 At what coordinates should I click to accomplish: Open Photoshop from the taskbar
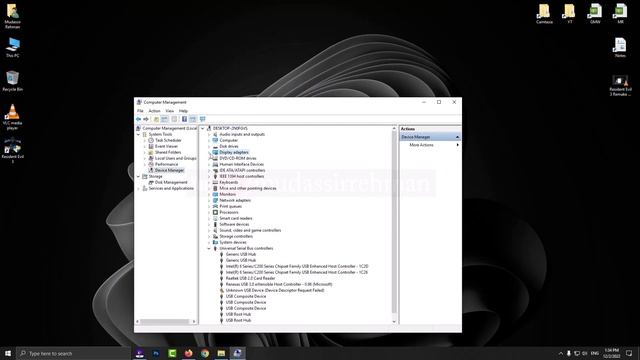[x=156, y=353]
